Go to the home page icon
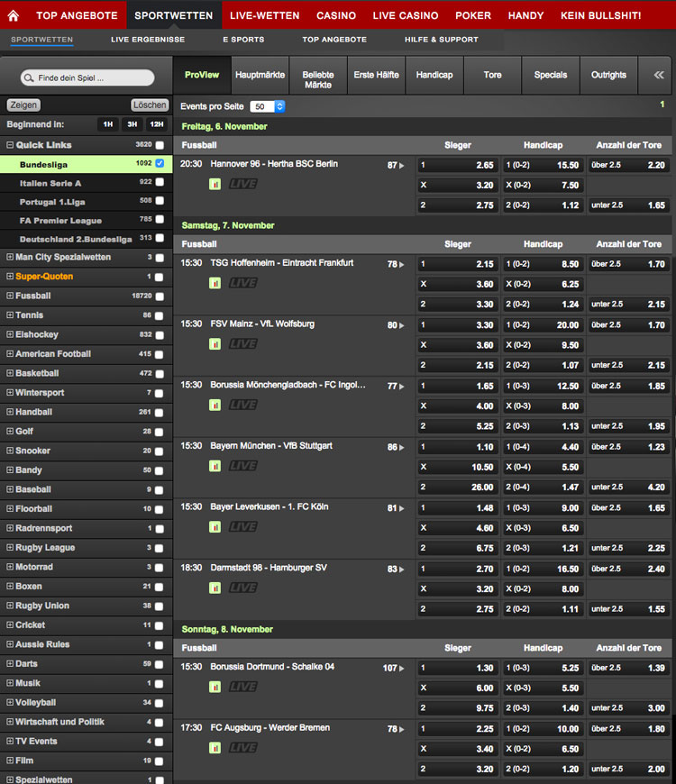The width and height of the screenshot is (676, 784). point(14,15)
